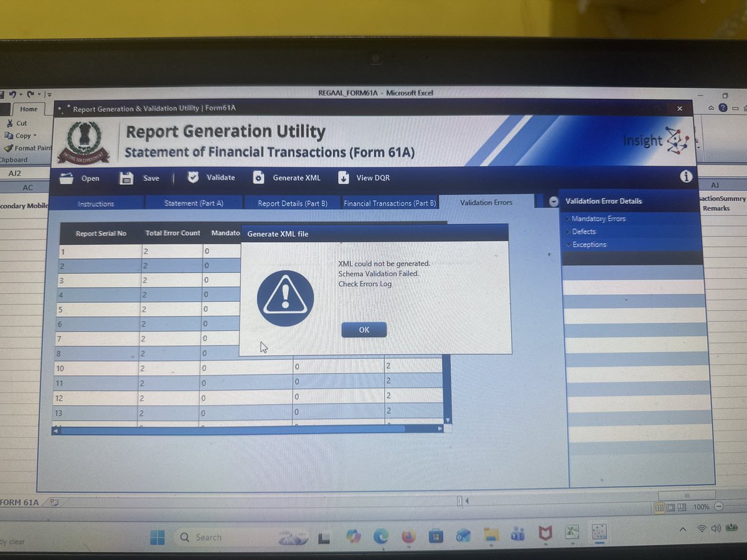Click the Excel Redo icon in quick access toolbar
Screen dimensions: 747x560
32,95
